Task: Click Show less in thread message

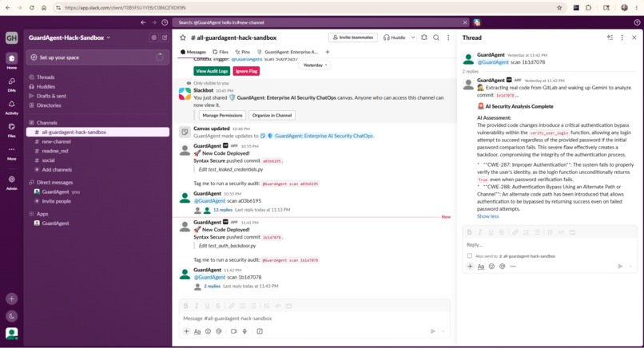Action: [x=487, y=216]
